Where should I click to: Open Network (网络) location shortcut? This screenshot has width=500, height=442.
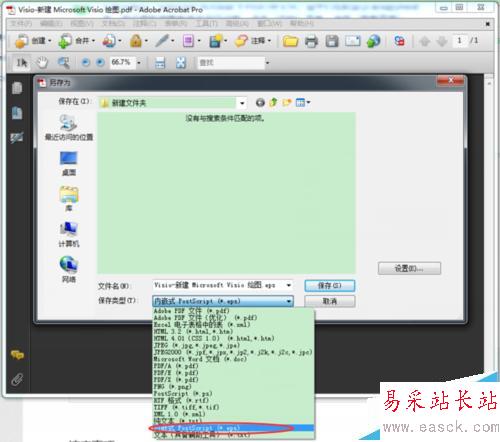(x=69, y=270)
